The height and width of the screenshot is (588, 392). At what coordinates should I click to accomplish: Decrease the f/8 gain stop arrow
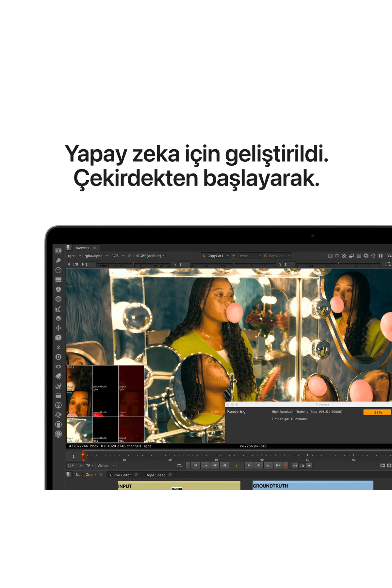tap(69, 264)
